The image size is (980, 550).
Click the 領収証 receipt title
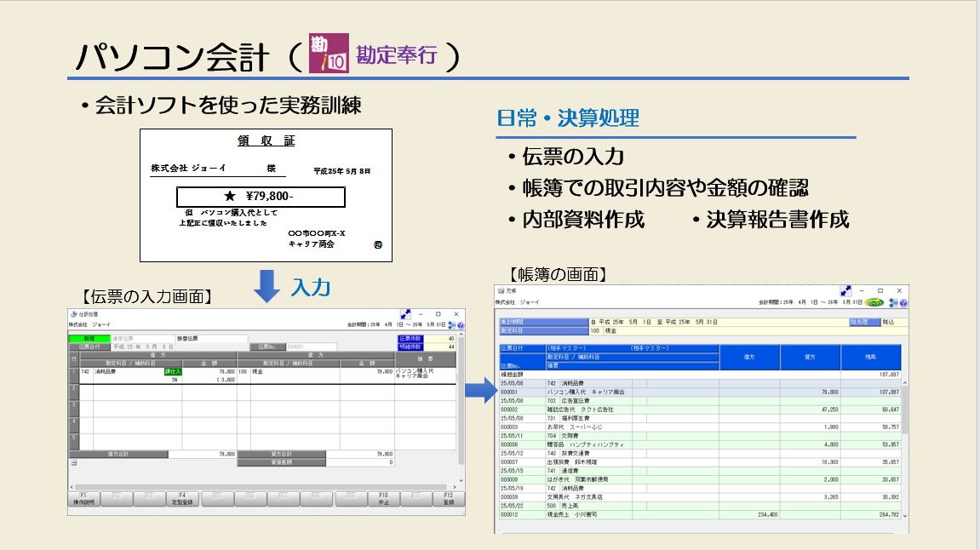click(266, 140)
